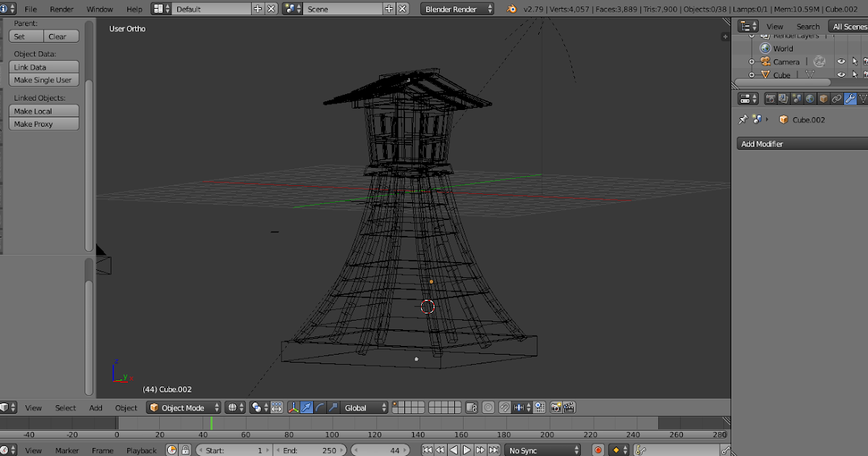Click OpenGL render image icon

556,408
